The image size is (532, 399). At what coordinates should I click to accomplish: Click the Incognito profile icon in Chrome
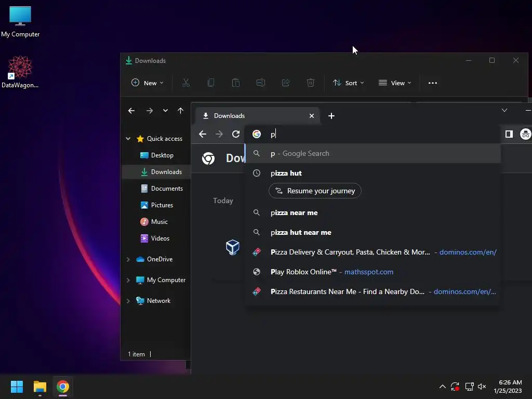526,134
